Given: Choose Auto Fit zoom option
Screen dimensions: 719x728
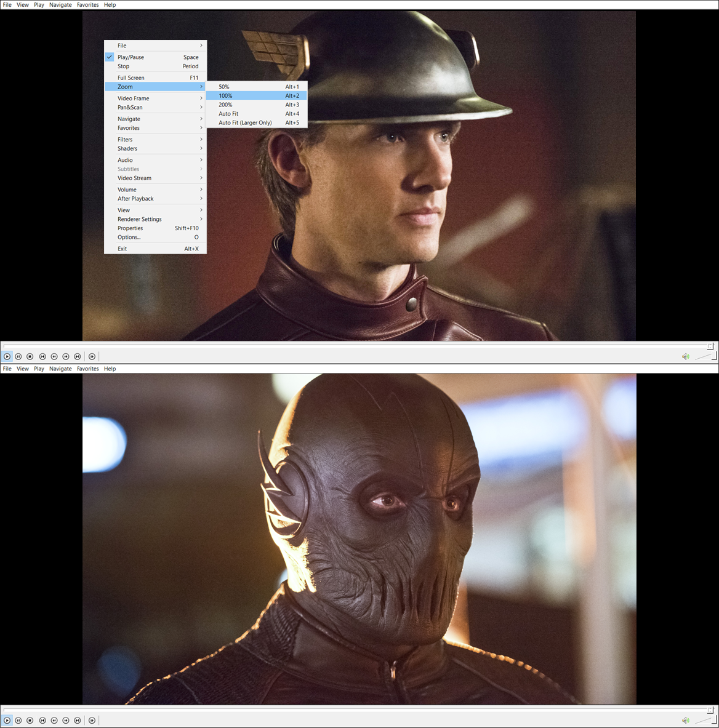Looking at the screenshot, I should pyautogui.click(x=256, y=114).
